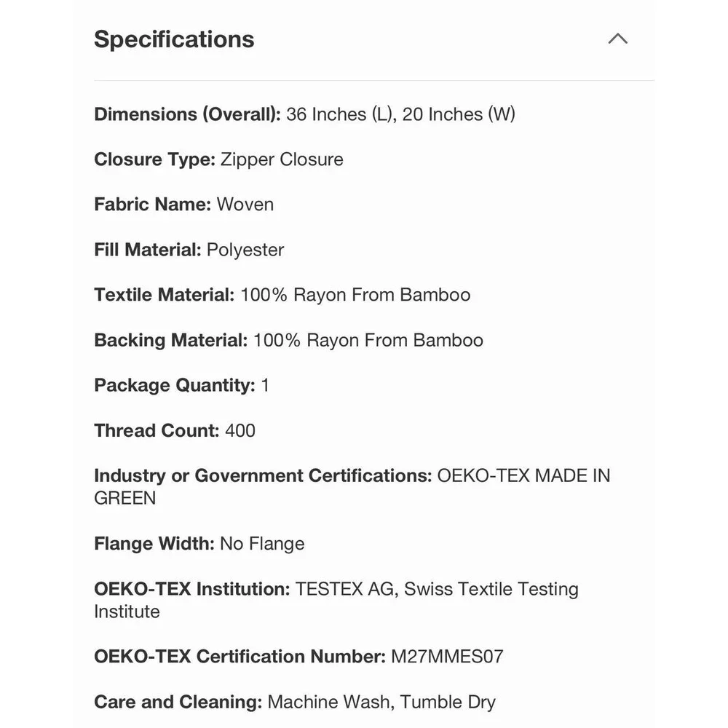Select Textile Material rayon text
The height and width of the screenshot is (728, 728).
point(355,295)
